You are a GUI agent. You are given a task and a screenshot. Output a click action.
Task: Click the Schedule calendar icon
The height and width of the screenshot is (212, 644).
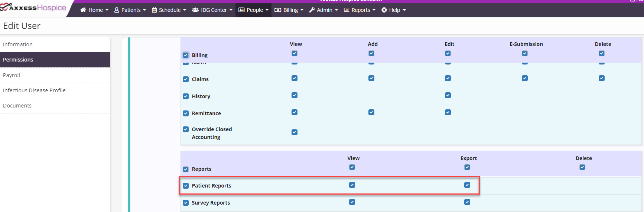tap(154, 10)
